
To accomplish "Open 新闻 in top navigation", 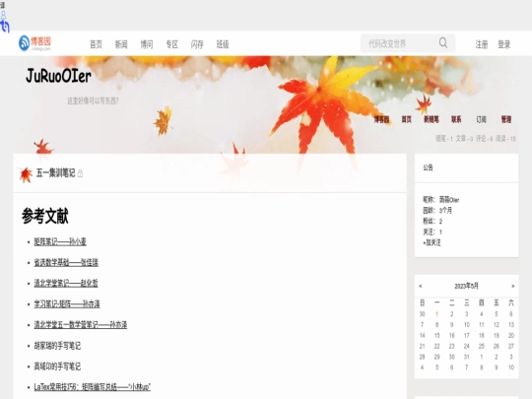I will point(121,44).
